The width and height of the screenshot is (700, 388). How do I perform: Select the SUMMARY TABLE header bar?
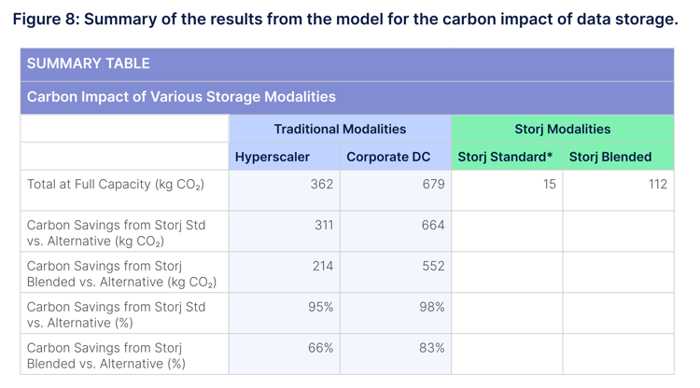347,64
